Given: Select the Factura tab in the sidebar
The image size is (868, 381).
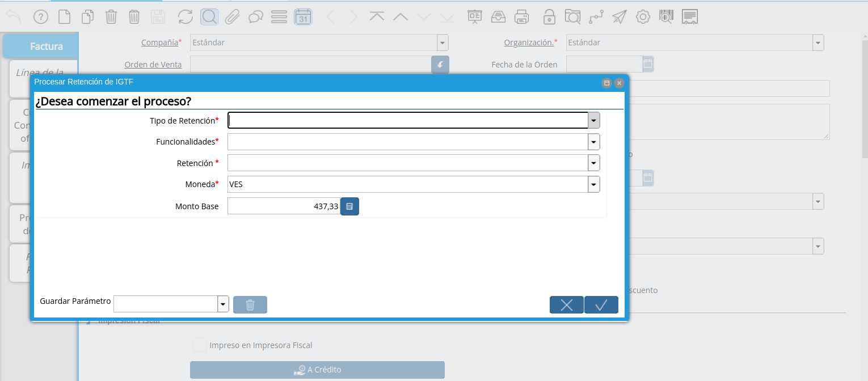Looking at the screenshot, I should pos(41,46).
